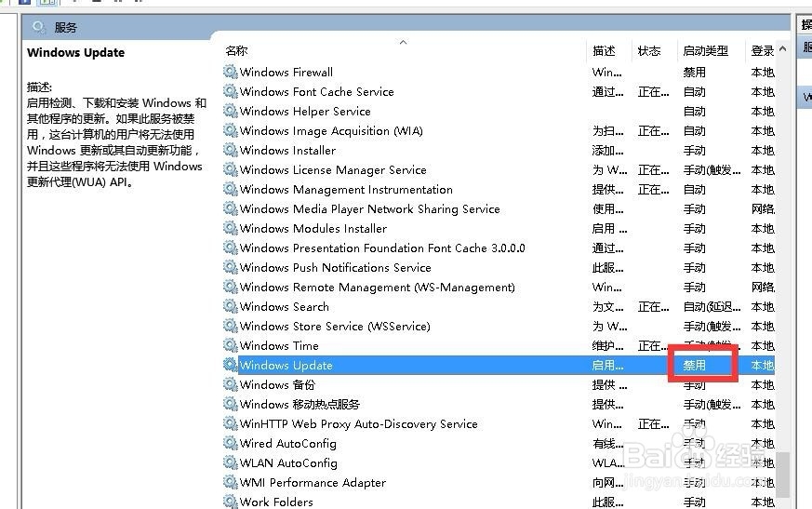The image size is (812, 509).
Task: Click the gear icon for Windows Media Player Network Sharing
Action: (x=231, y=208)
